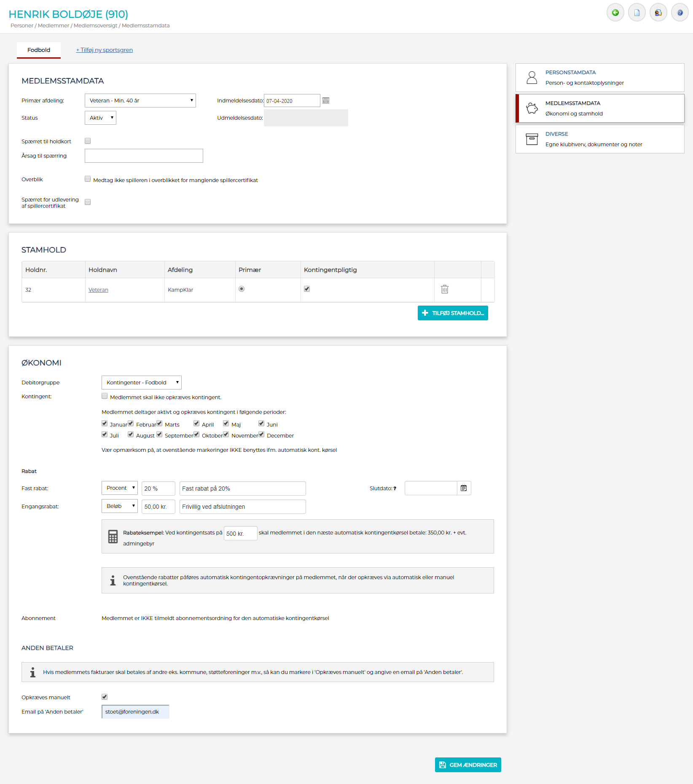This screenshot has width=693, height=784.
Task: Open the Primær afdeling dropdown
Action: pyautogui.click(x=140, y=101)
